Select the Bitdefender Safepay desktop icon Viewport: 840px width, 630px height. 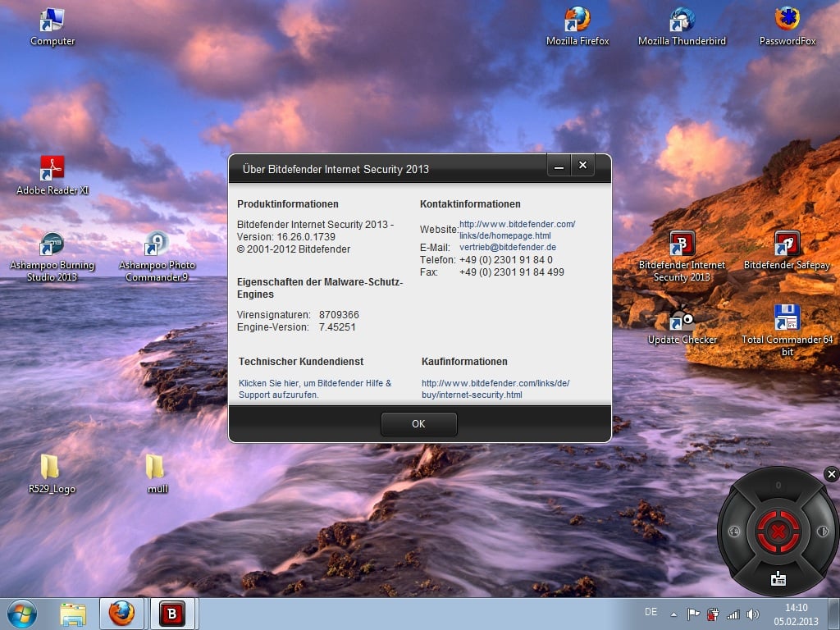click(787, 251)
